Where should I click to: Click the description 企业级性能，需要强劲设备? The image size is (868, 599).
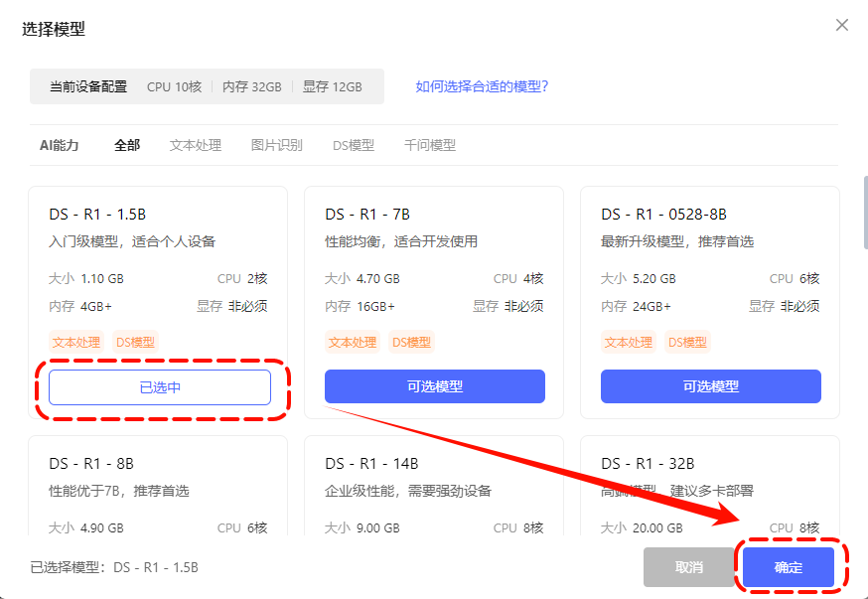click(408, 491)
